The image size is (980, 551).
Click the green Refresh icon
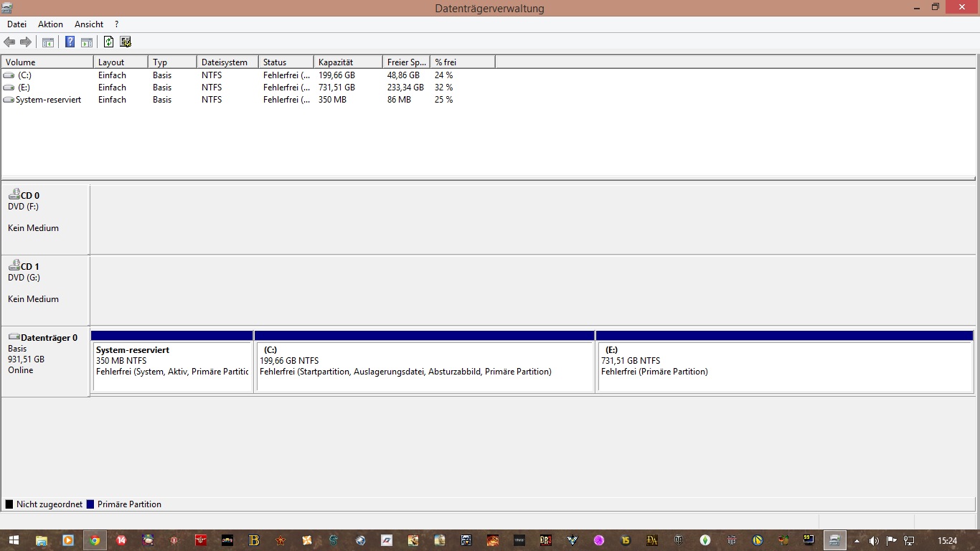pos(108,42)
